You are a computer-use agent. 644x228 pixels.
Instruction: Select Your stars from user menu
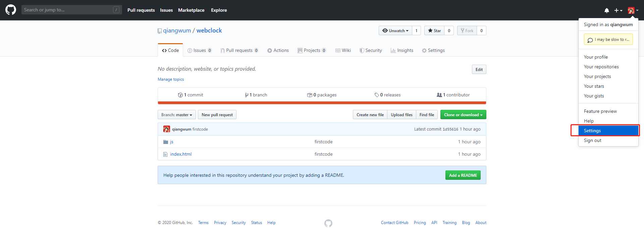coord(608,86)
